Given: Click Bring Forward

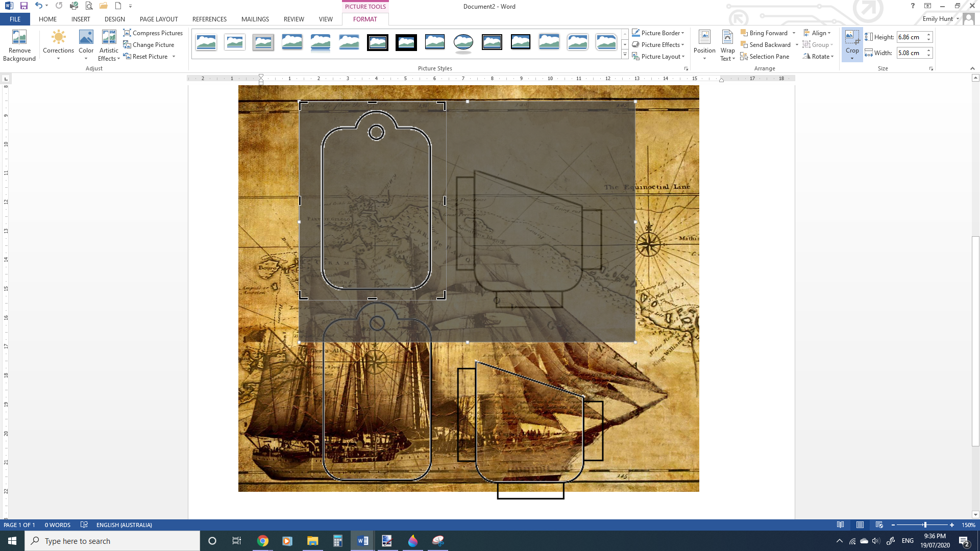Looking at the screenshot, I should (766, 32).
